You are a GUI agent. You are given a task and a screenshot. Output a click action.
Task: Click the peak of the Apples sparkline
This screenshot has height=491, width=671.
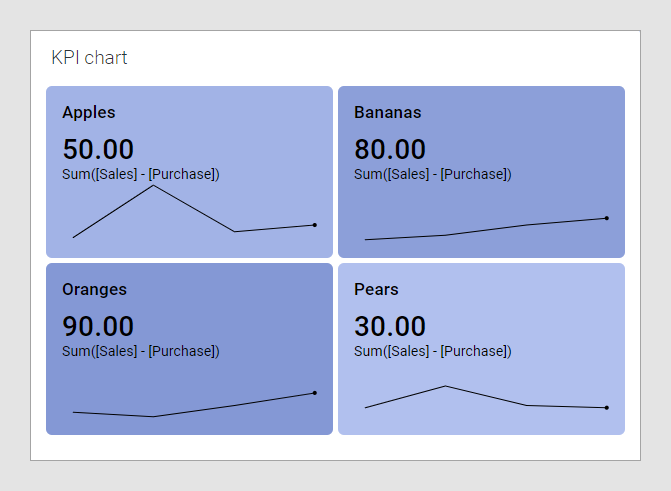pyautogui.click(x=153, y=185)
